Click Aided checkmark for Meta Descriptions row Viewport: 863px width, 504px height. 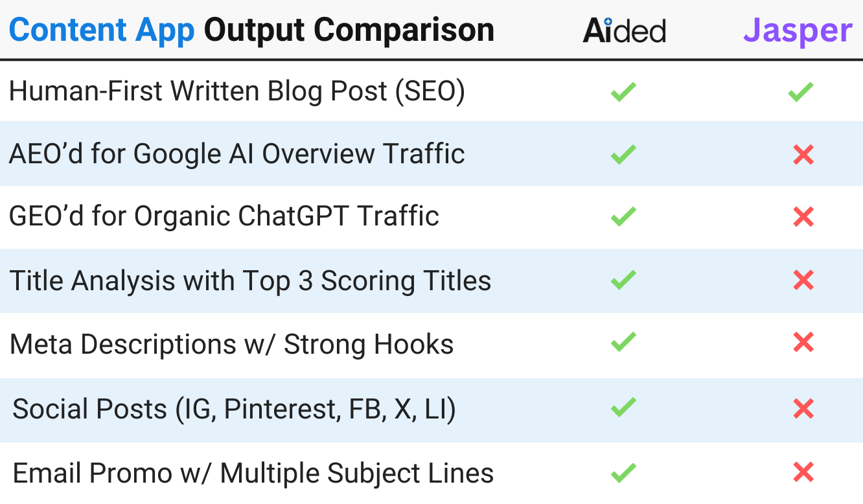(x=623, y=342)
